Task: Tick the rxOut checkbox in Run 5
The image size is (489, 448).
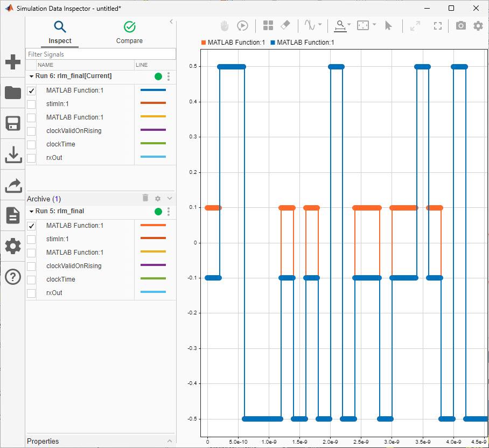Action: point(31,293)
